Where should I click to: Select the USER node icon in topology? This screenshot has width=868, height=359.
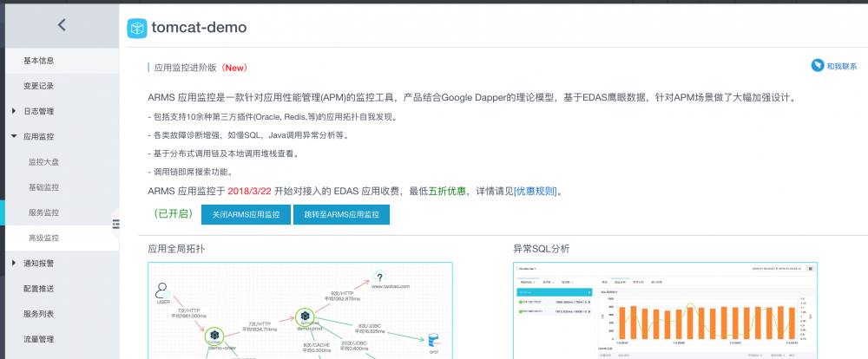point(163,291)
